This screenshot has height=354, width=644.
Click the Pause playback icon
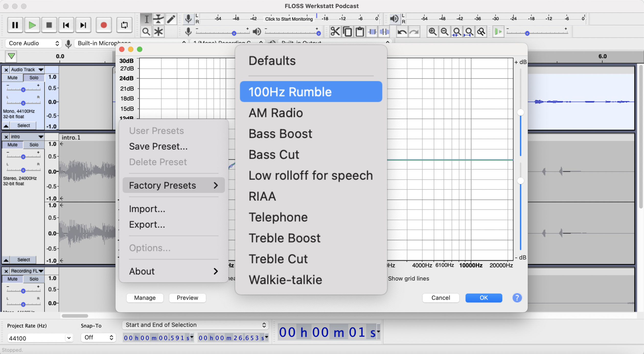pos(15,25)
